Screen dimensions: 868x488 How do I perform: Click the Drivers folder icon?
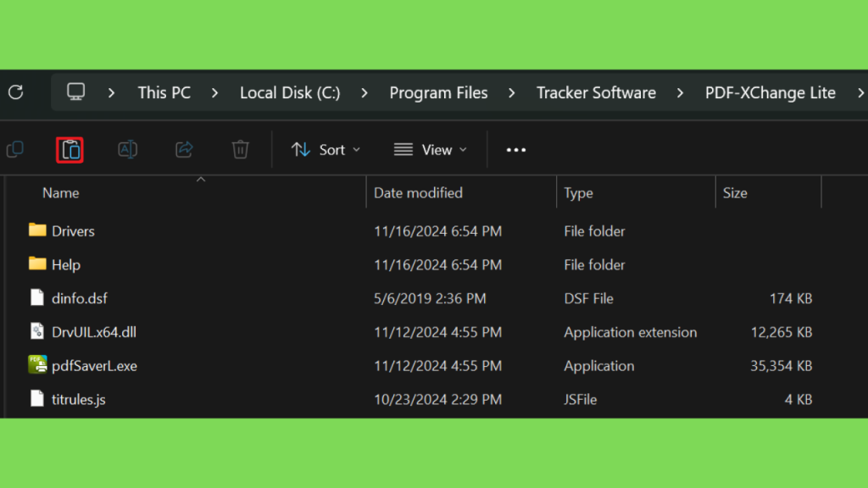[x=37, y=230]
